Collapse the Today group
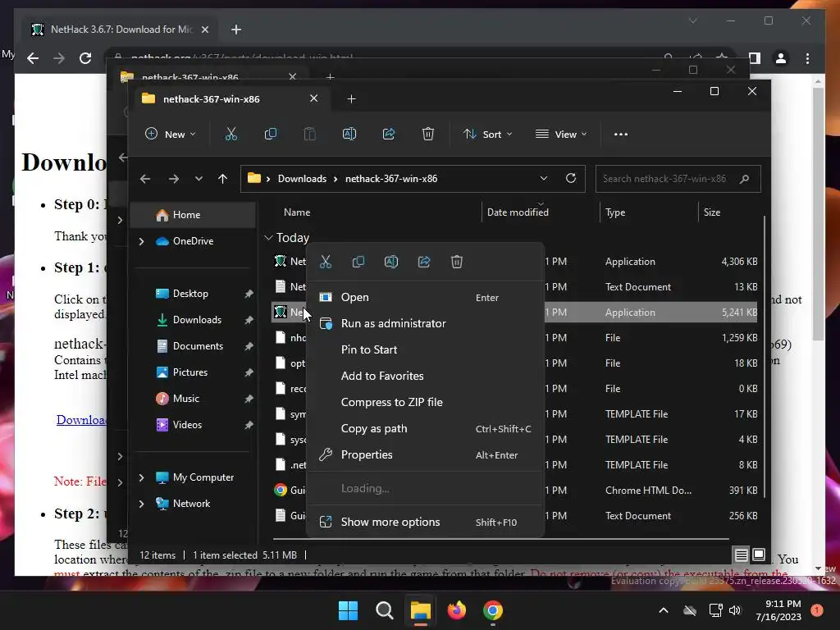 268,237
